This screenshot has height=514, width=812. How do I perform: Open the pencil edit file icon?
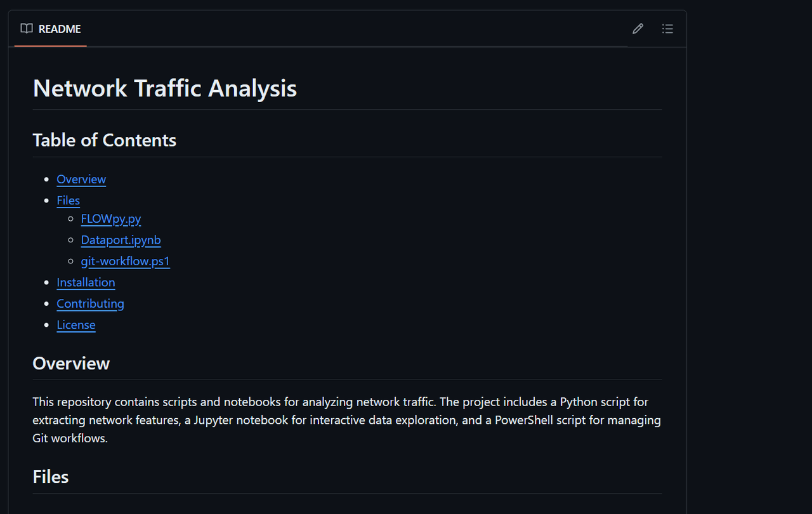pos(638,29)
